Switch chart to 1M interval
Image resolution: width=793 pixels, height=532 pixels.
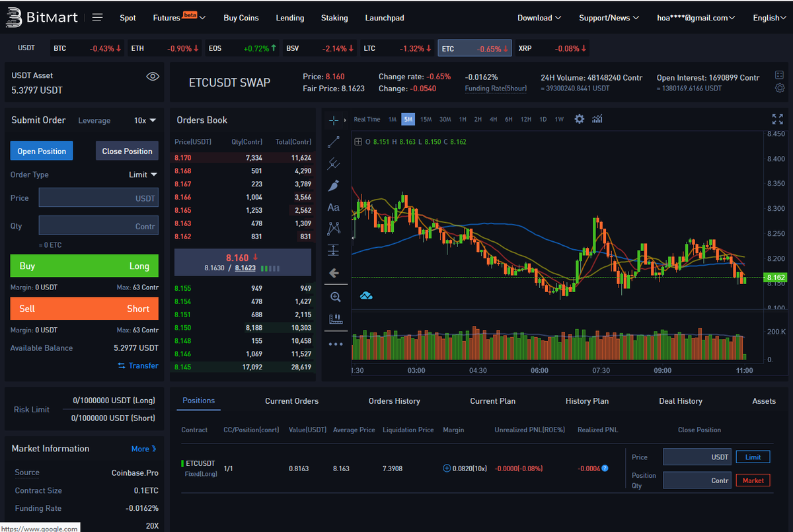[x=392, y=120]
